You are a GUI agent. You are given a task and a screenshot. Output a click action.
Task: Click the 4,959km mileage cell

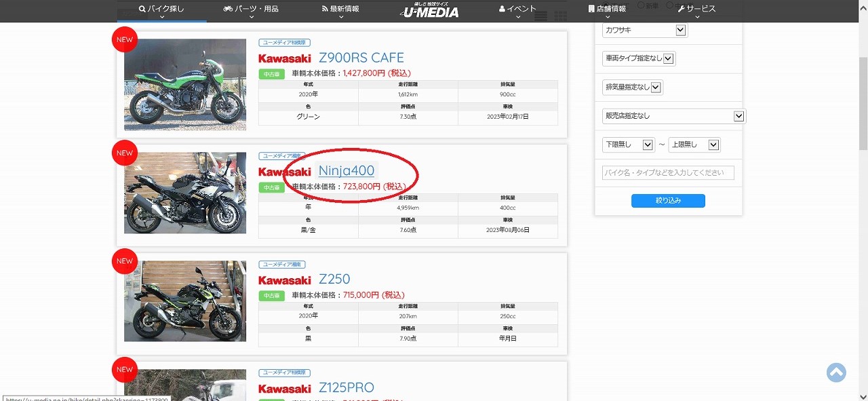[x=408, y=208]
